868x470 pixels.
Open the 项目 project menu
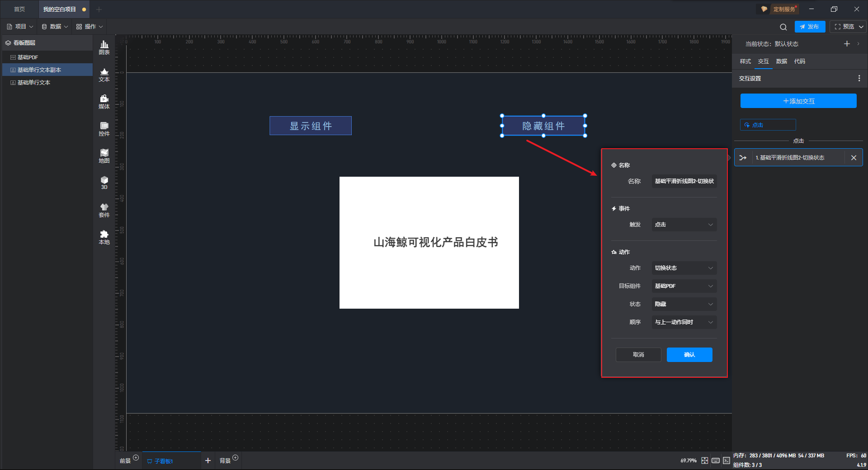coord(20,27)
